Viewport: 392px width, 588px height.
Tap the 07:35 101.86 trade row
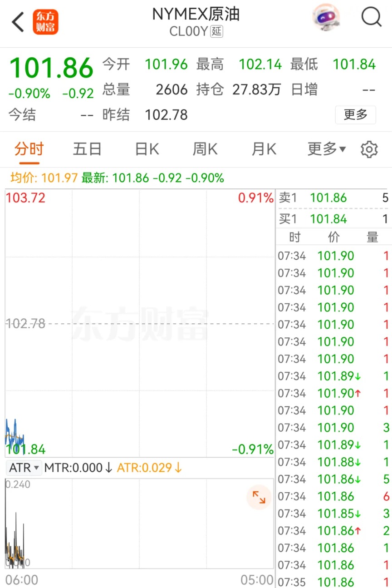click(x=334, y=582)
